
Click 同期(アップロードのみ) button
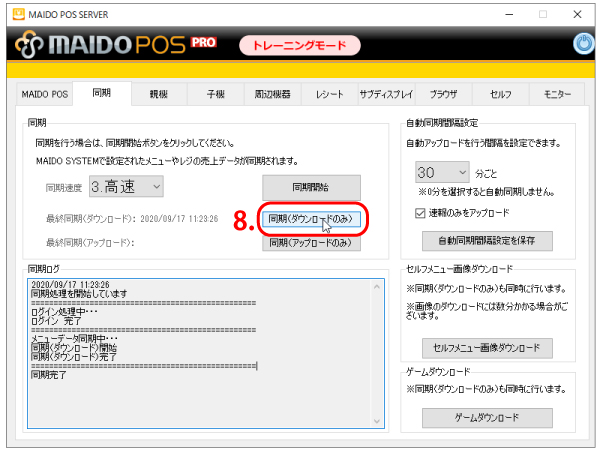311,243
